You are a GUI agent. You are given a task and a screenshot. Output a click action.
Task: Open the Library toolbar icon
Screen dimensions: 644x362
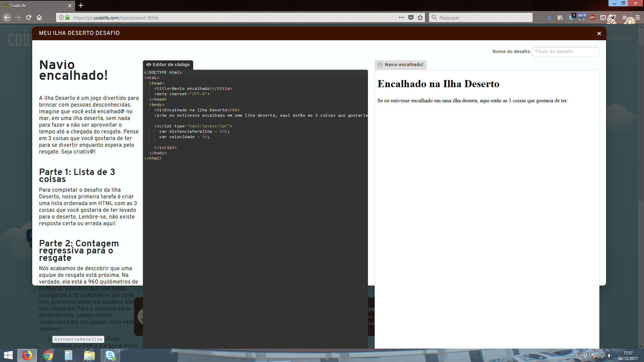point(560,17)
